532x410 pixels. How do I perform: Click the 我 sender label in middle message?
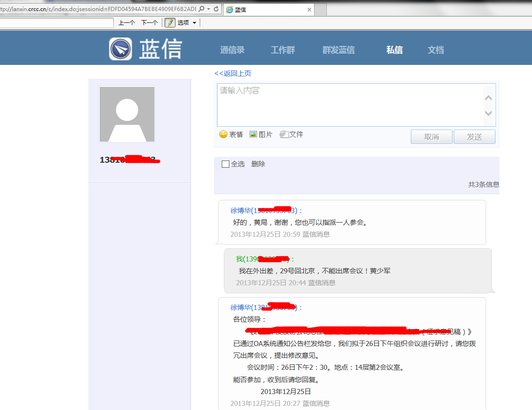(239, 259)
